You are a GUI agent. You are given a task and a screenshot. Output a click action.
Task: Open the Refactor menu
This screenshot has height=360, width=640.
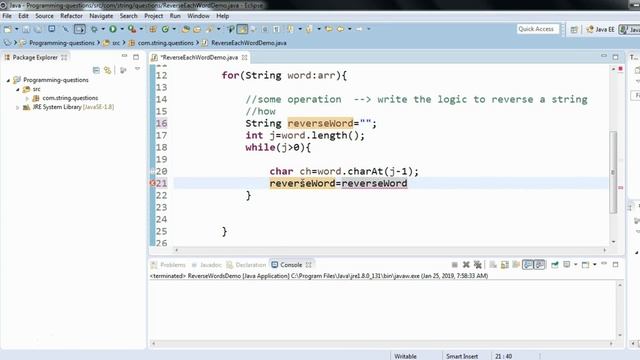[71, 16]
